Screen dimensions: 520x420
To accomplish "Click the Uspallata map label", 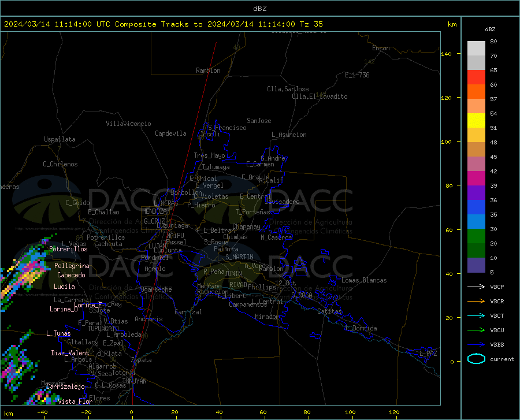I will tap(60, 139).
